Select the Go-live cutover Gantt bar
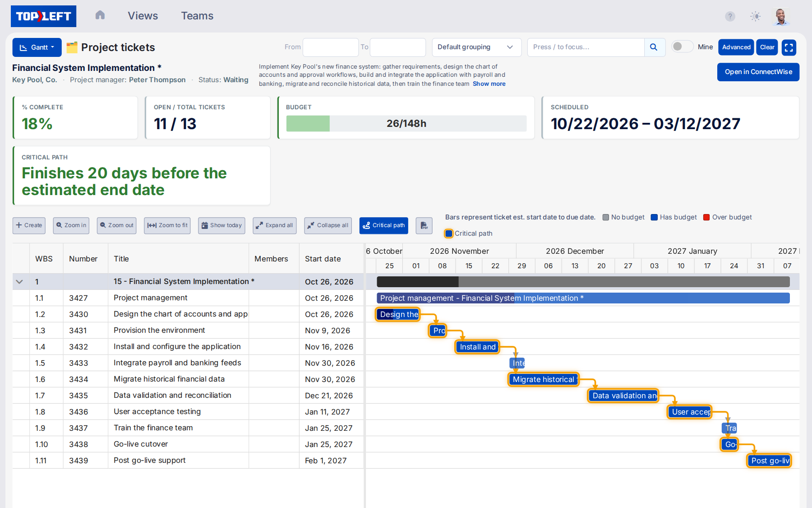 point(729,444)
